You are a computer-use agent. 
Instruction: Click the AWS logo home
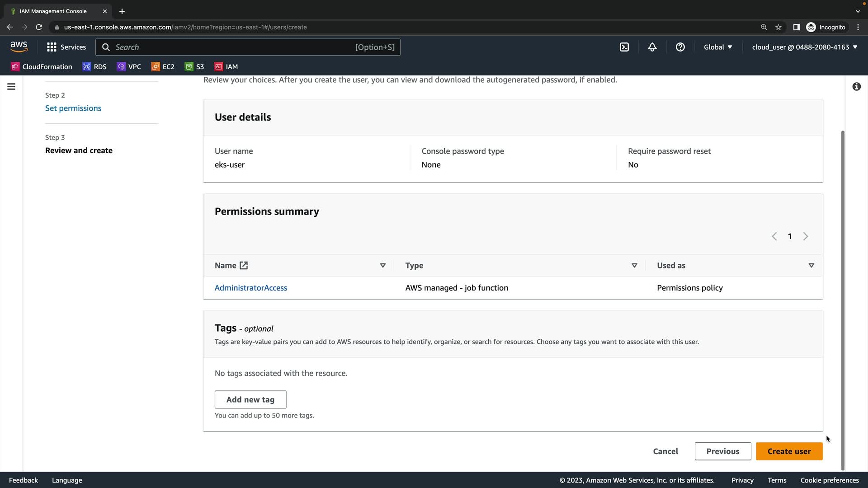click(19, 47)
